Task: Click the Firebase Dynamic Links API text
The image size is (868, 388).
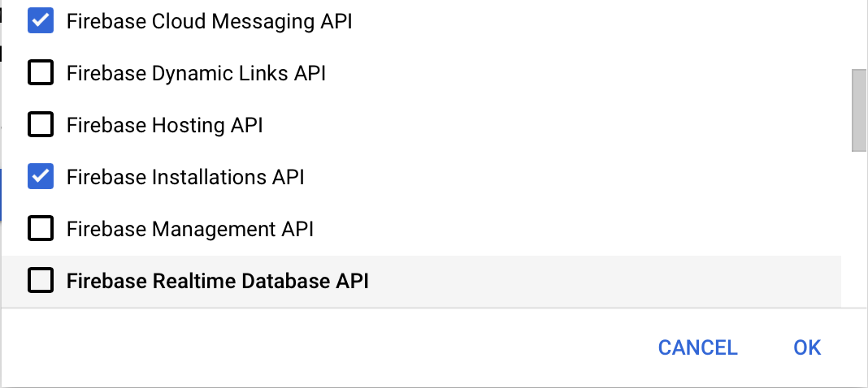Action: click(196, 74)
